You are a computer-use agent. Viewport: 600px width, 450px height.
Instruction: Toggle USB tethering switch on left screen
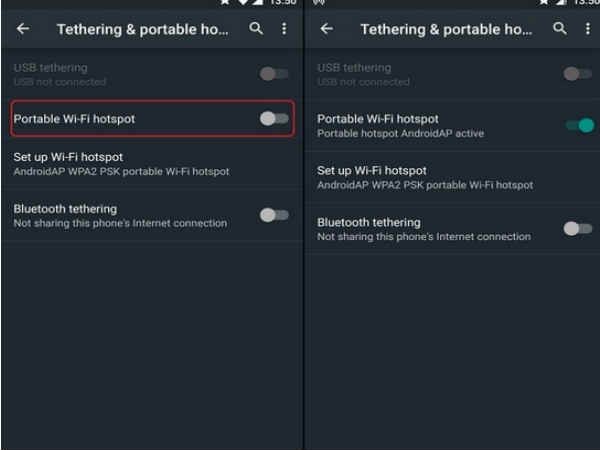[274, 73]
